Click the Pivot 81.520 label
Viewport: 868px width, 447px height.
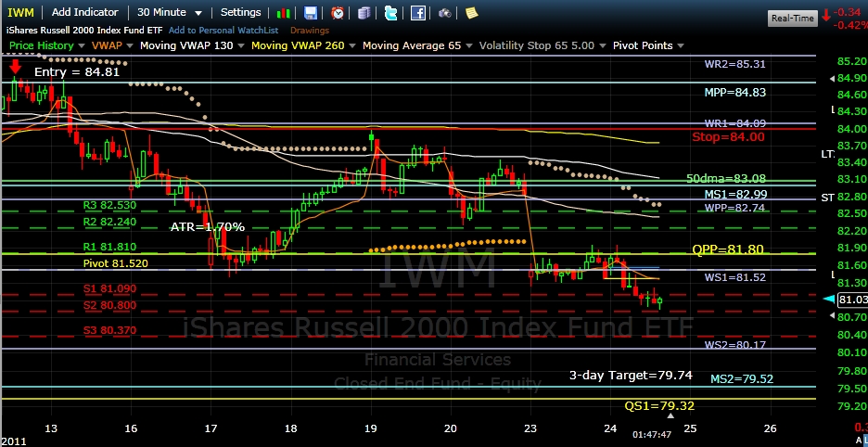(116, 263)
